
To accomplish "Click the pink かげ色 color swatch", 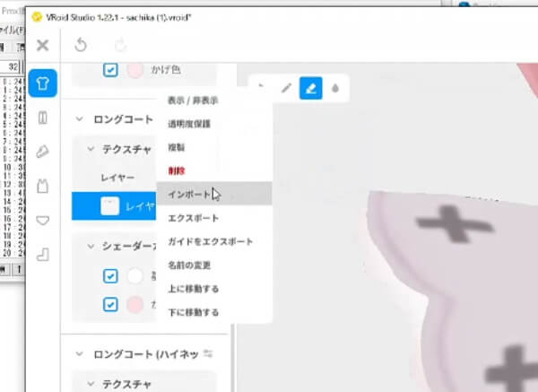I will click(x=135, y=70).
